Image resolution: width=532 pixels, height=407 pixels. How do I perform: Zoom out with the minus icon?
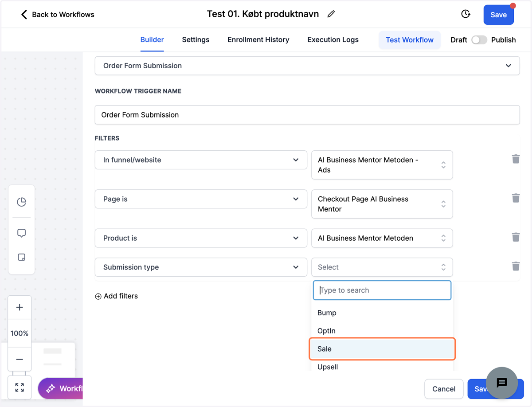[x=20, y=359]
